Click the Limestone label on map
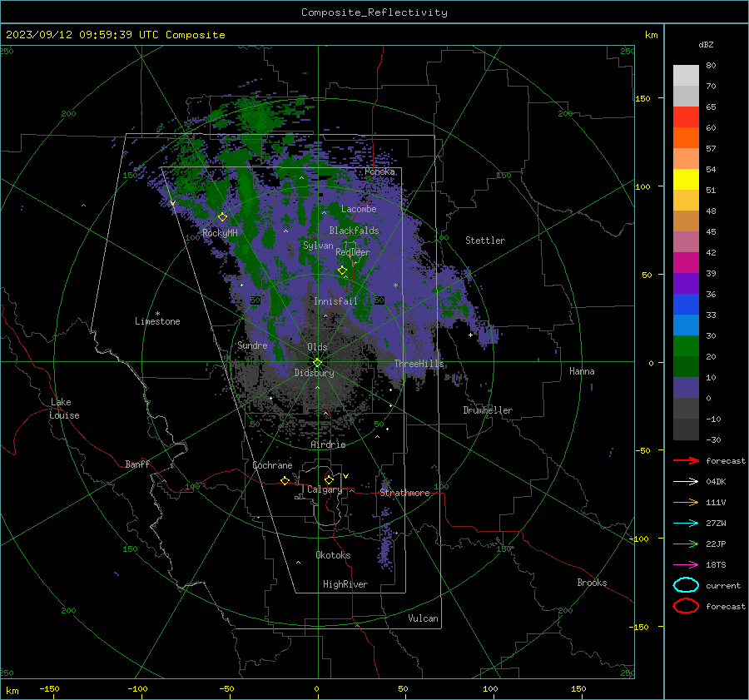Screen dimensions: 749x700 (x=157, y=321)
